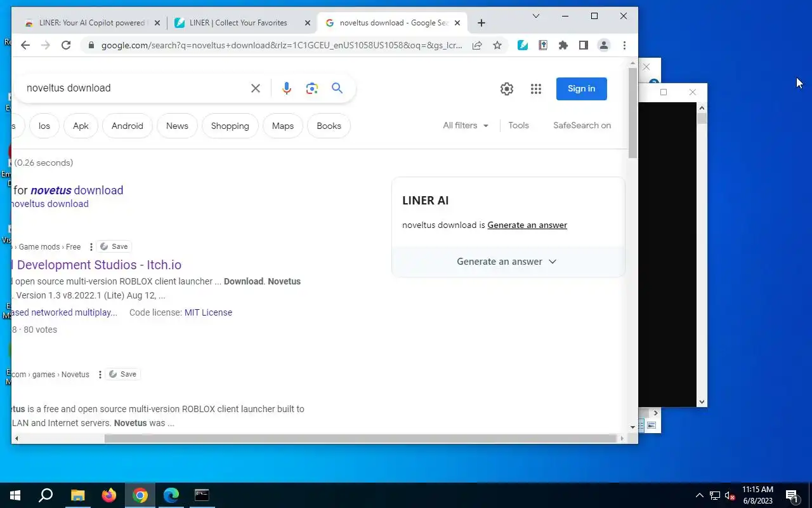Viewport: 812px width, 508px height.
Task: Expand the All filters dropdown
Action: coord(466,126)
